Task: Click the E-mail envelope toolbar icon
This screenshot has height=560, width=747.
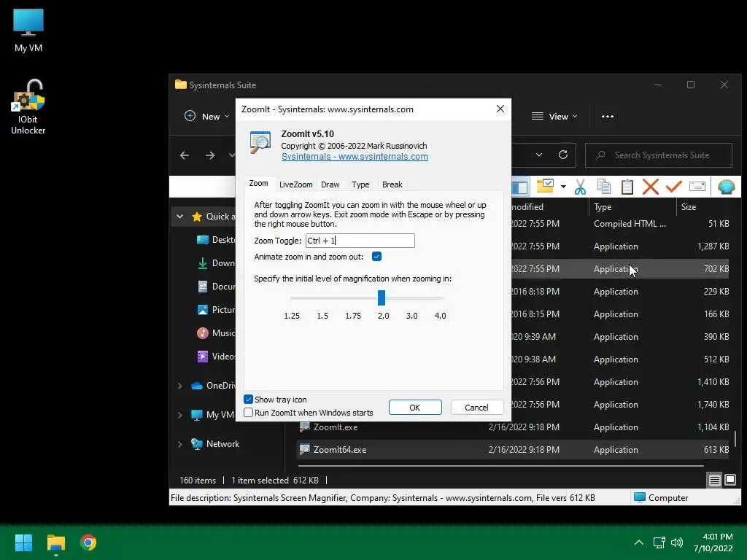Action: [697, 186]
